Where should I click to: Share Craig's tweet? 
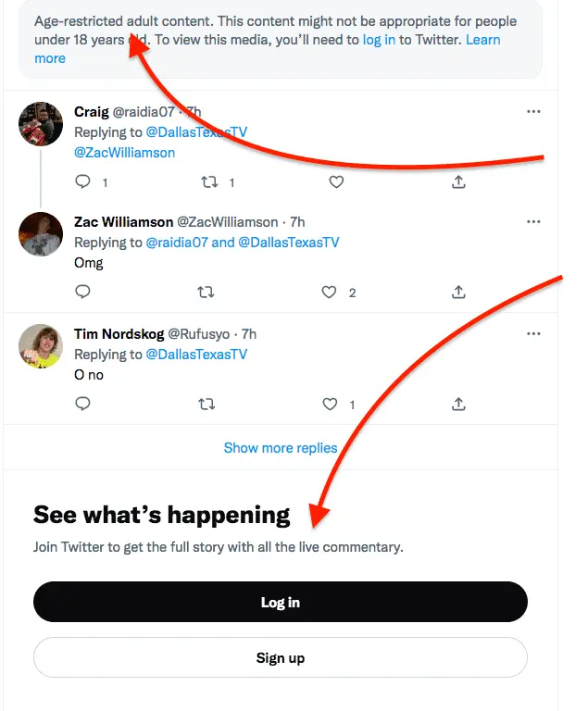457,182
